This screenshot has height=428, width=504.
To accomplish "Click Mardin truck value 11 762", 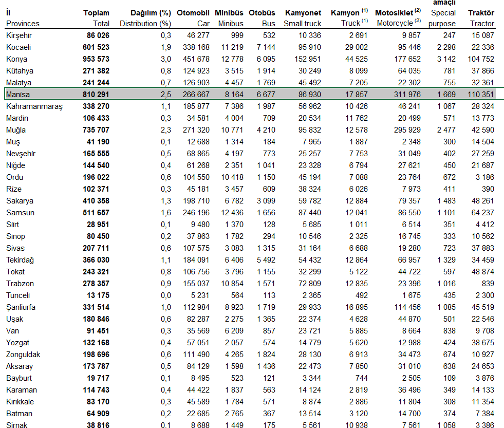I will pos(357,118).
